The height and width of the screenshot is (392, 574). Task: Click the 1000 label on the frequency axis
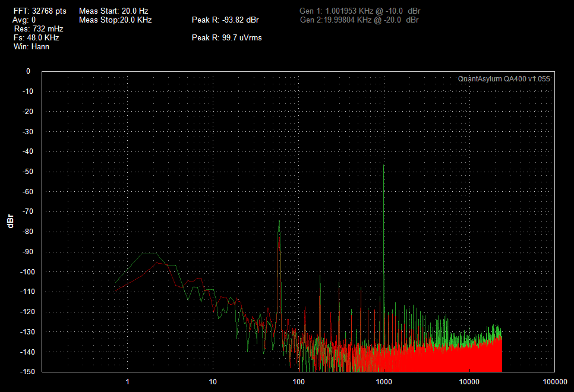point(384,382)
